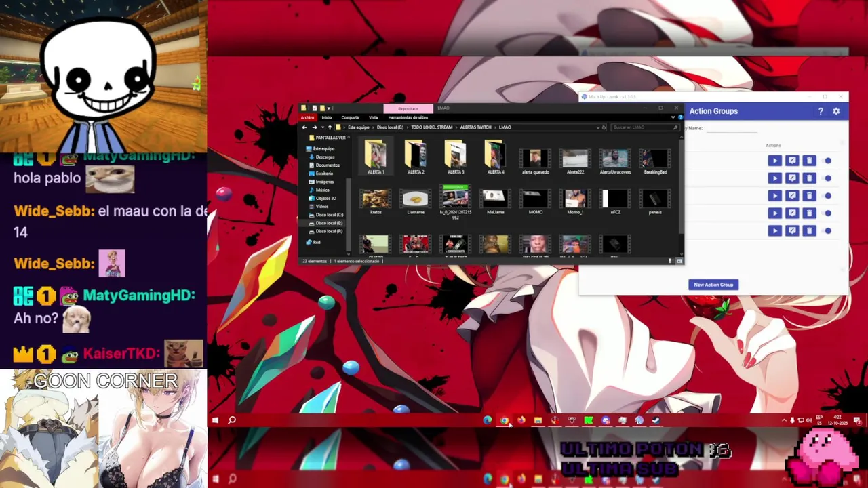Show hidden system tray icons
868x488 pixels.
[785, 420]
